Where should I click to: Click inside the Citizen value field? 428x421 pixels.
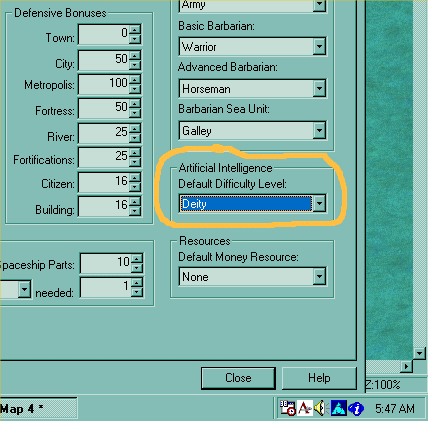click(x=104, y=182)
